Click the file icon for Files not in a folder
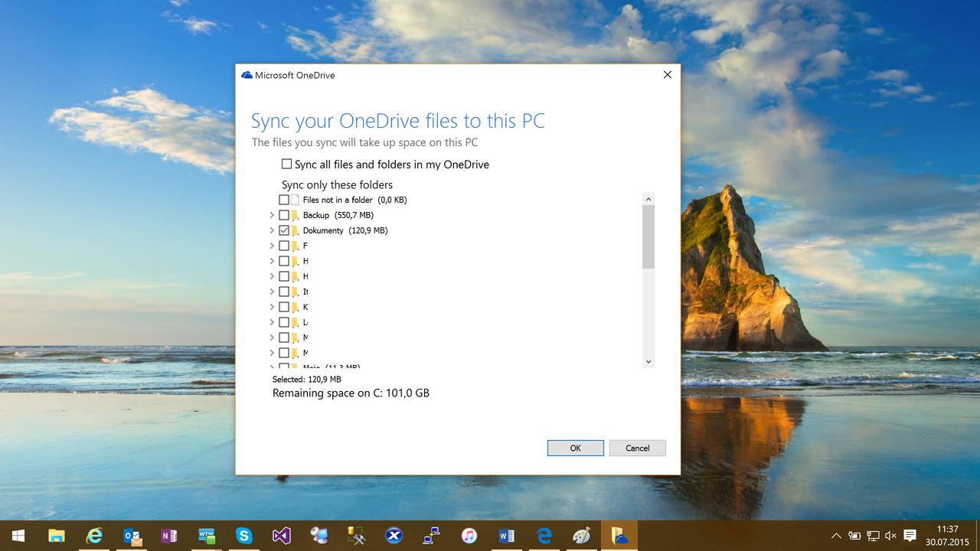 coord(295,200)
